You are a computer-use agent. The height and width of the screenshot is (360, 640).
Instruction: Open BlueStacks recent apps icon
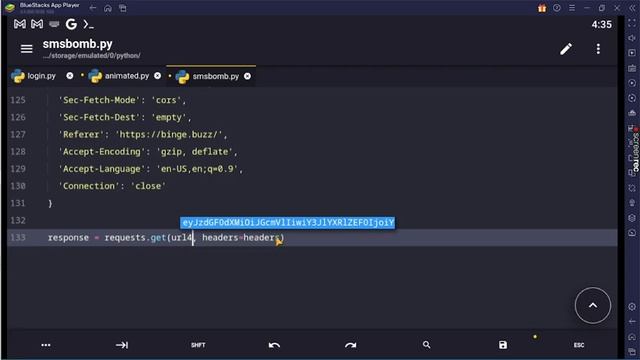(x=122, y=8)
